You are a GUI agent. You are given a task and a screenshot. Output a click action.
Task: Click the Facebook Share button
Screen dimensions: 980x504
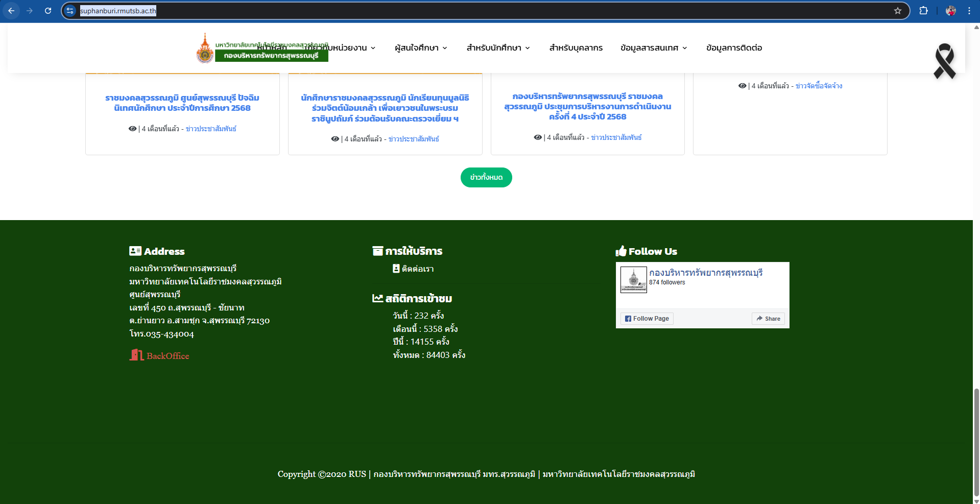point(768,319)
